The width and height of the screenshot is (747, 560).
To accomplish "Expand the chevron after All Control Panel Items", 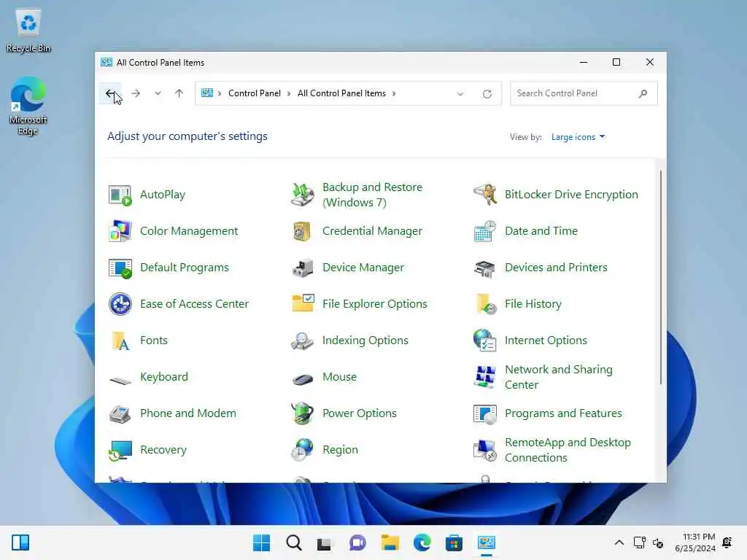I will coord(394,93).
